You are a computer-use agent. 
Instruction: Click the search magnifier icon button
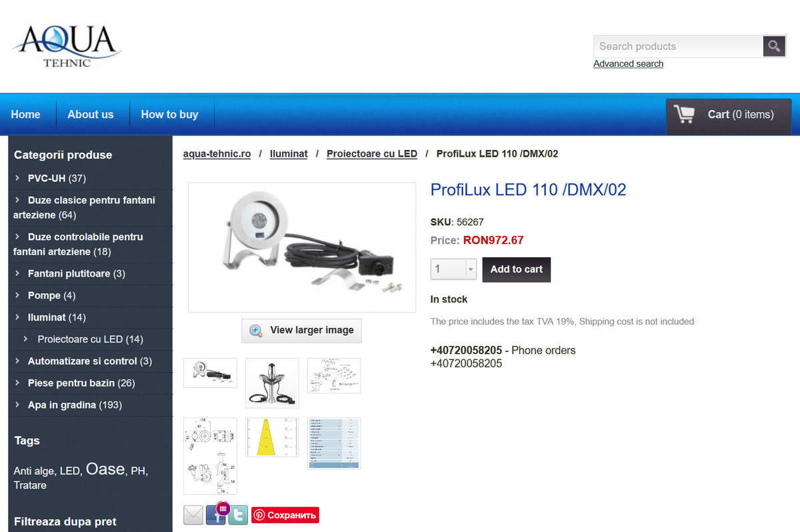774,46
